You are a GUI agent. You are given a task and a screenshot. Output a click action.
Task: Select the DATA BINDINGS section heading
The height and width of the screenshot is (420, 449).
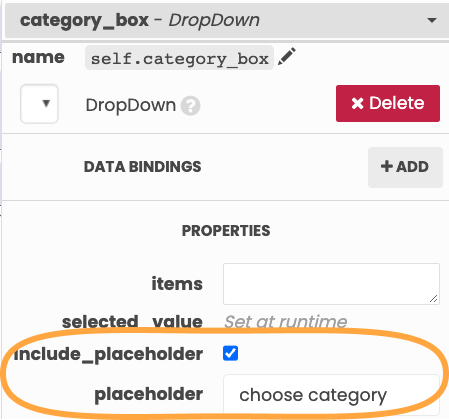click(x=142, y=167)
